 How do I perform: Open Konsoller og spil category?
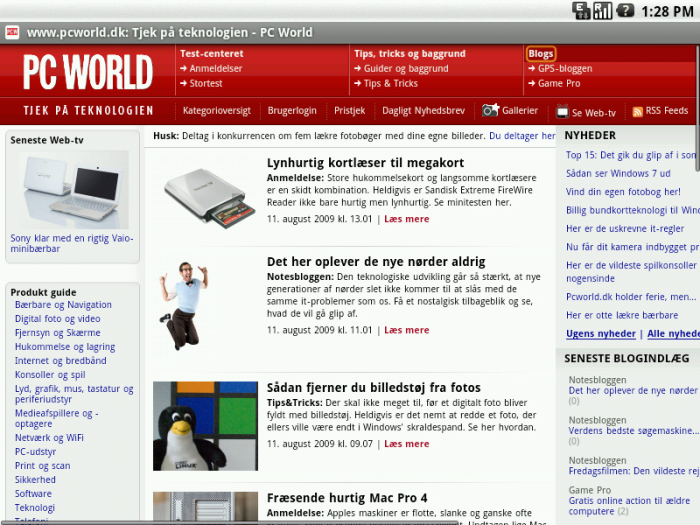coord(50,375)
